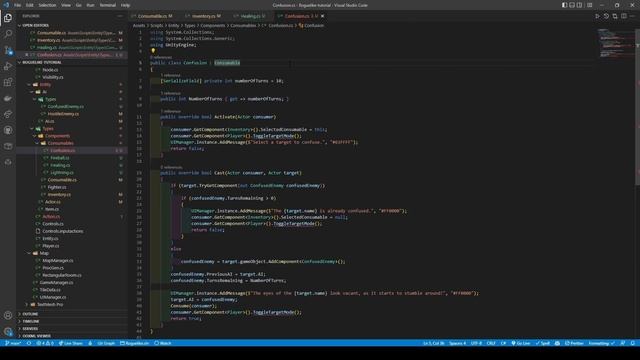Open Explorer panel more actions ellipsis
This screenshot has width=640, height=360.
(x=120, y=16)
